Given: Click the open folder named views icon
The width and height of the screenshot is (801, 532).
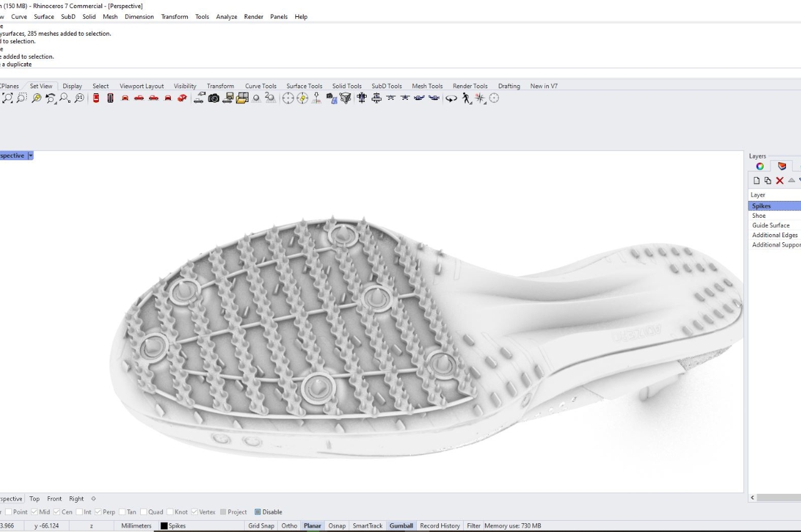Looking at the screenshot, I should 242,98.
